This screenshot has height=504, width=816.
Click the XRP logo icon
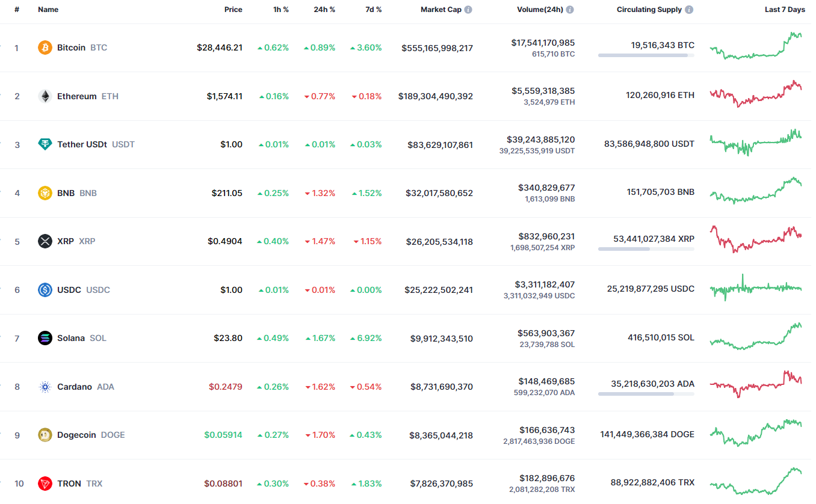[45, 241]
